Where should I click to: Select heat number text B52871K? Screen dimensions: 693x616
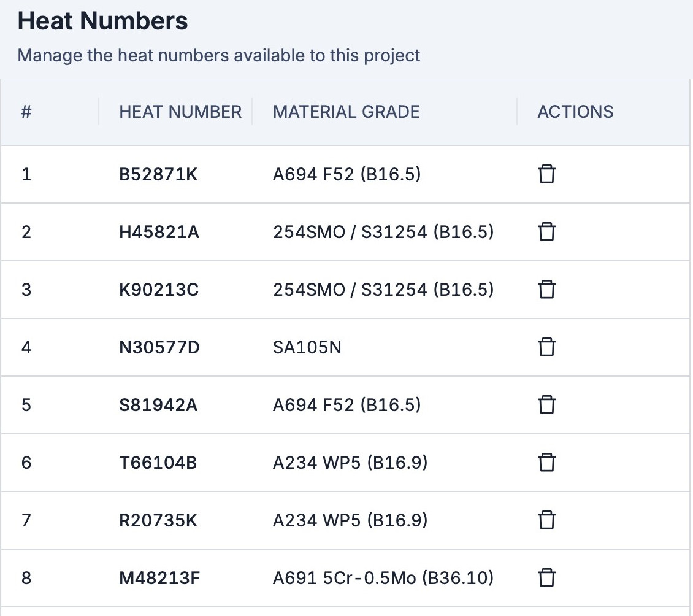158,174
